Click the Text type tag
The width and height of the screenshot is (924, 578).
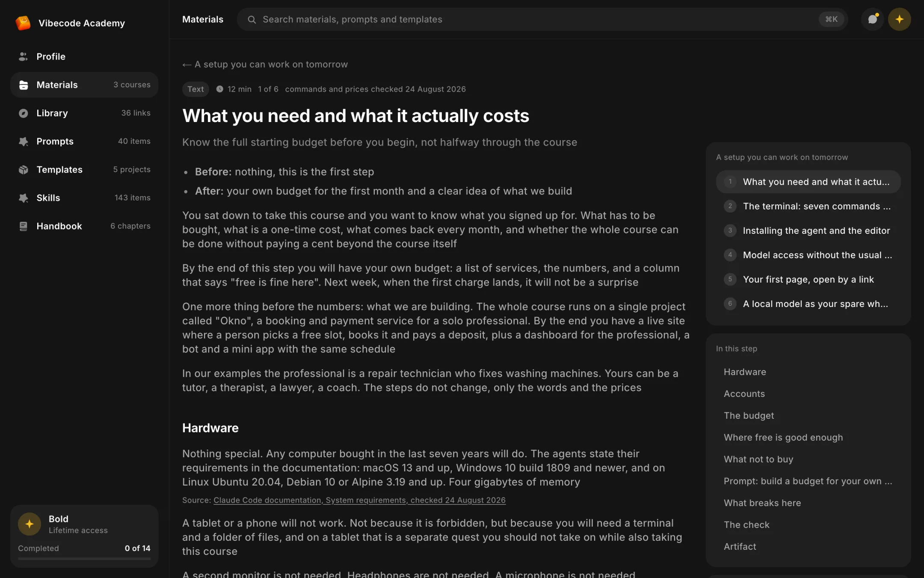pos(195,89)
